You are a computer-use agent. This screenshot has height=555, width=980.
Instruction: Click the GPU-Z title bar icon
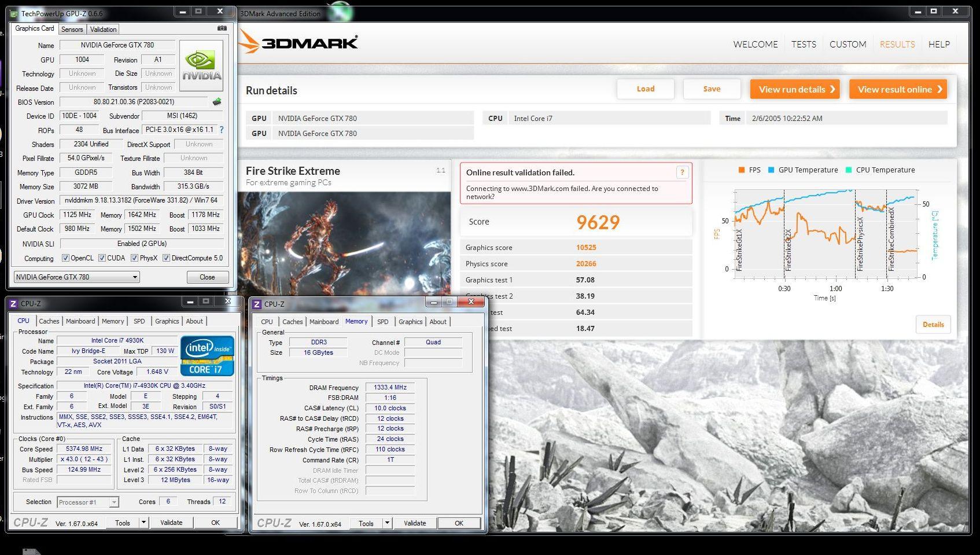click(14, 13)
